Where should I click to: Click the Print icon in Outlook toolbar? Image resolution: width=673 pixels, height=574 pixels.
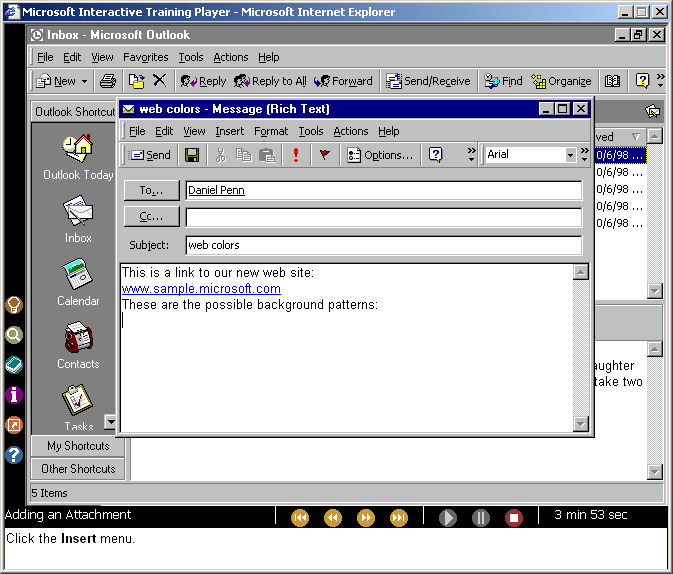(108, 81)
